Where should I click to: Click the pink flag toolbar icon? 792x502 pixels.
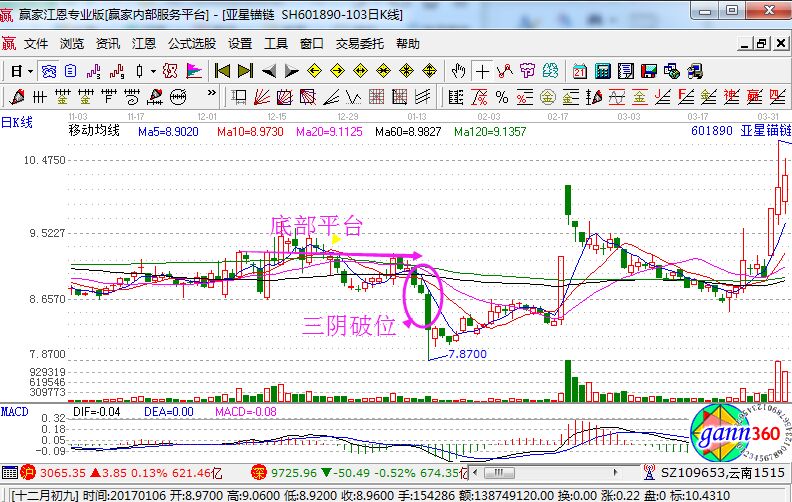pyautogui.click(x=193, y=71)
